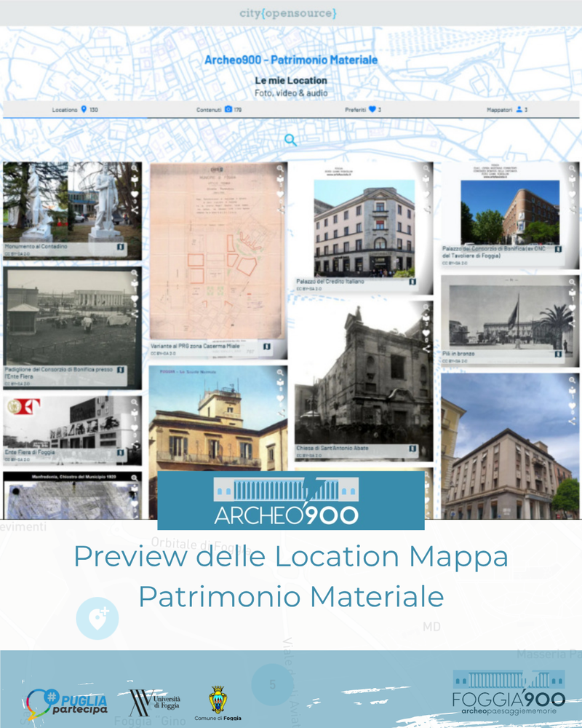
Task: Favorite the Palazzo del Credito Italiano card
Action: point(426,194)
